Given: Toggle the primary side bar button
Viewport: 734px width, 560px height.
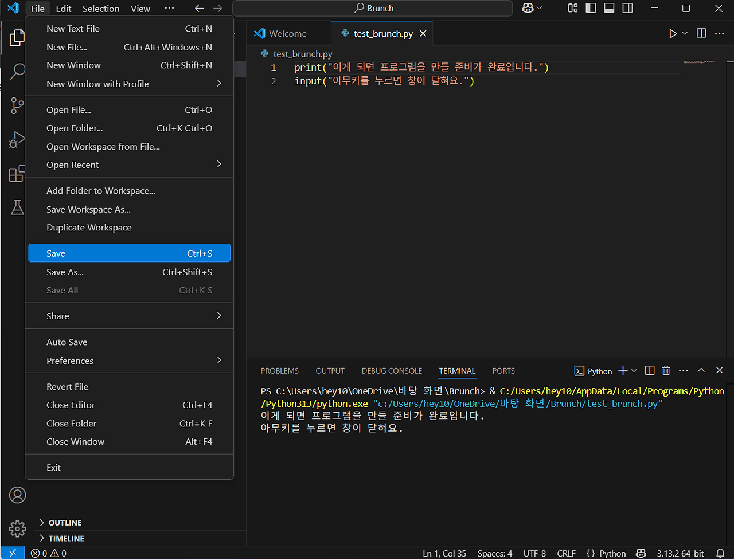Looking at the screenshot, I should click(591, 9).
